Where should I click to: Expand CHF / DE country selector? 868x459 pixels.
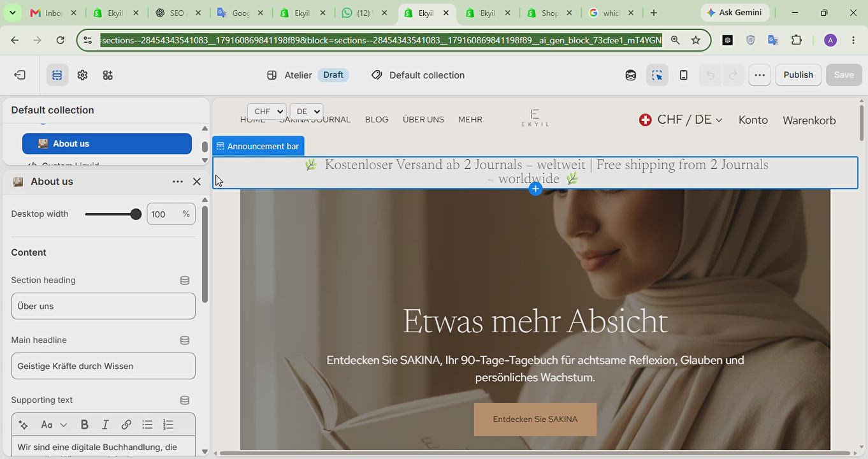click(x=681, y=120)
